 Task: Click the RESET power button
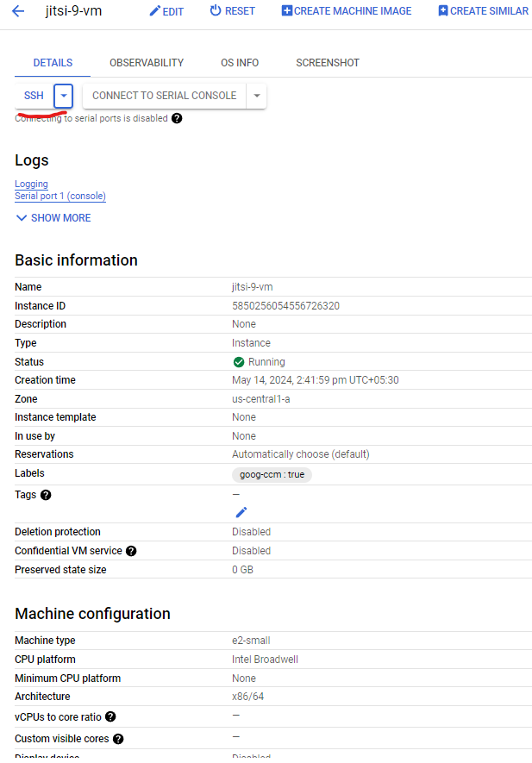[232, 10]
